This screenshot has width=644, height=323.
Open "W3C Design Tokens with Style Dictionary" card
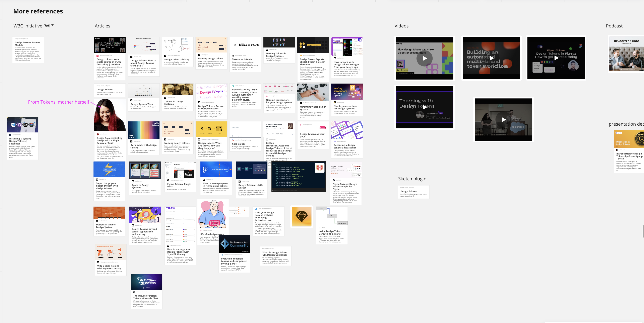pos(111,260)
